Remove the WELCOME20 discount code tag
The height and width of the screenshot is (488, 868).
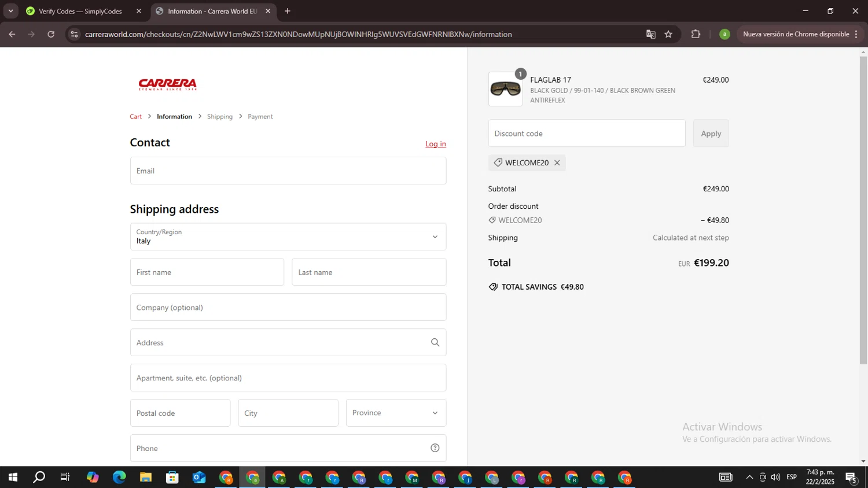(557, 163)
